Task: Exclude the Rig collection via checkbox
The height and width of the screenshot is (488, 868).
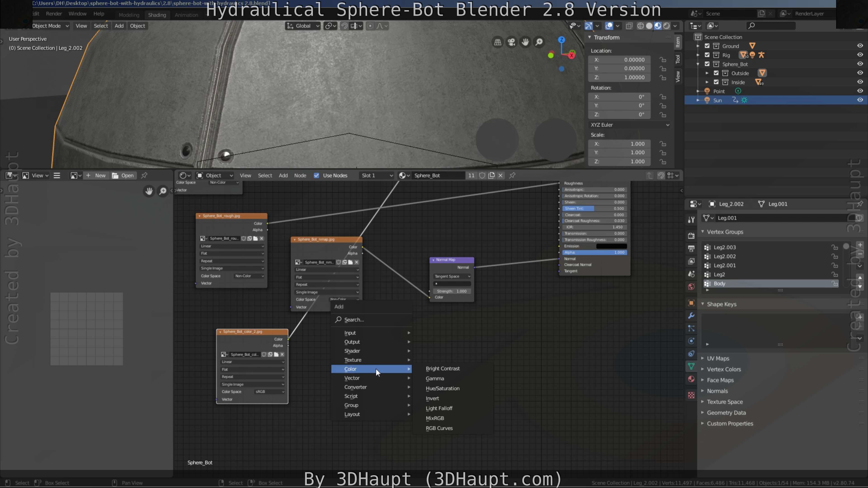Action: click(707, 55)
